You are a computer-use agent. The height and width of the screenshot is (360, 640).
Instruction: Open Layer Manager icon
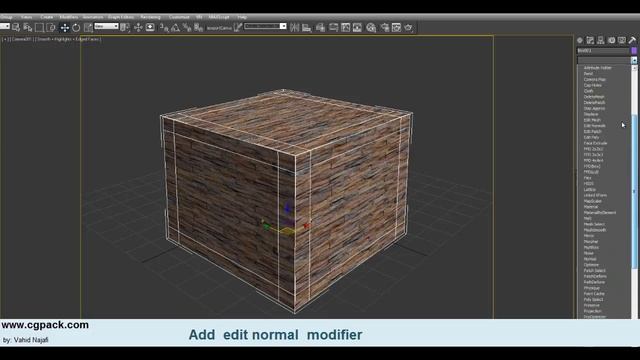click(320, 27)
